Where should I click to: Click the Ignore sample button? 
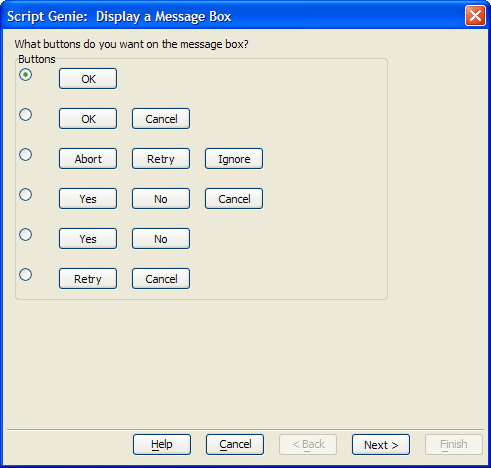(234, 159)
